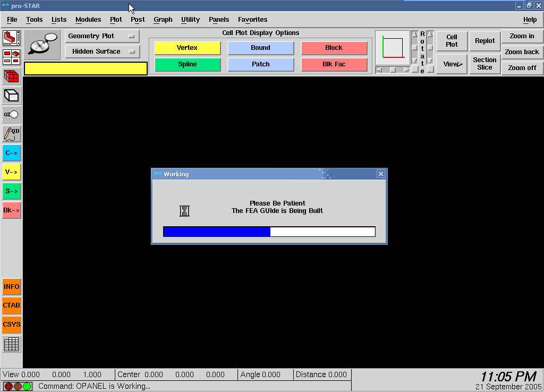
Task: Click the axis orientation preview box
Action: 393,48
